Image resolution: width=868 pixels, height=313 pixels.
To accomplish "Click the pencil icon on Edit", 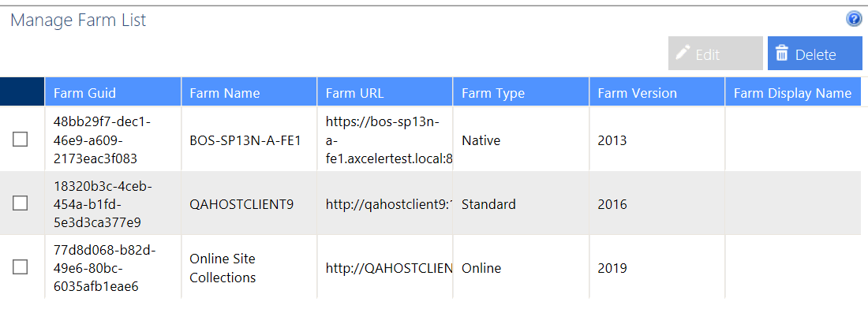I will pos(683,53).
